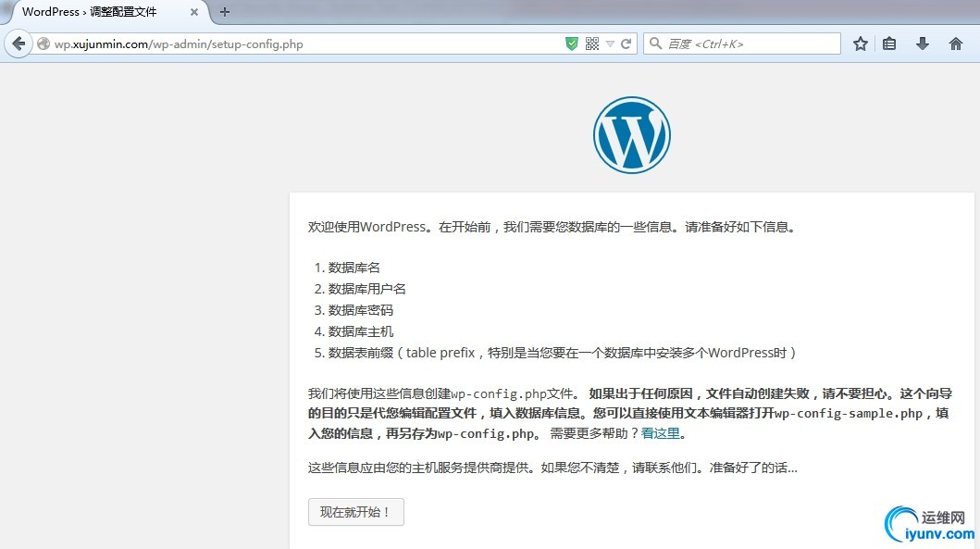Click list item 数据库用户名
980x549 pixels.
pos(366,289)
